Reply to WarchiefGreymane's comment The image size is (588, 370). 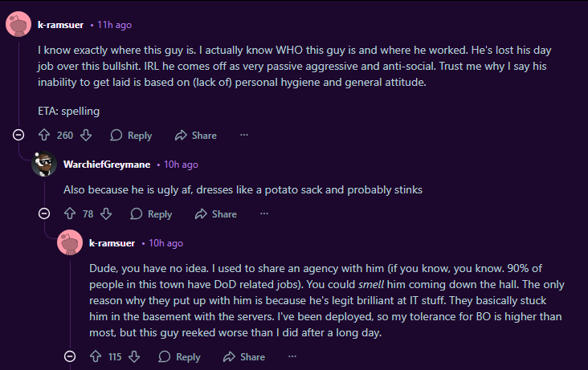pyautogui.click(x=151, y=214)
